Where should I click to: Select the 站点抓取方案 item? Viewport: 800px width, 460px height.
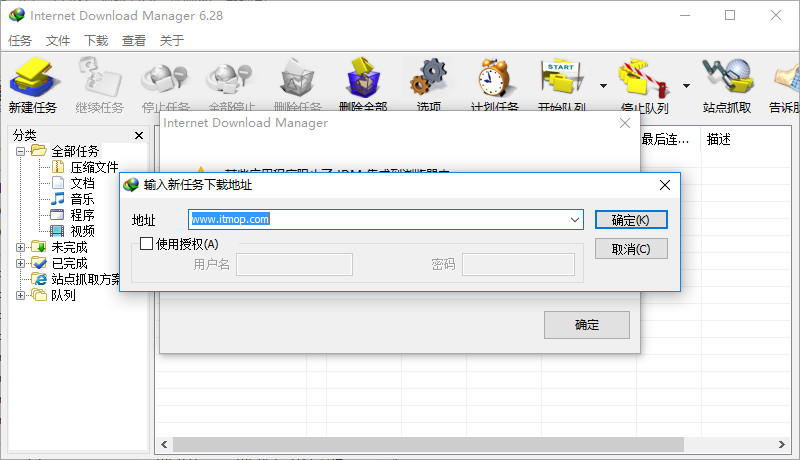85,279
